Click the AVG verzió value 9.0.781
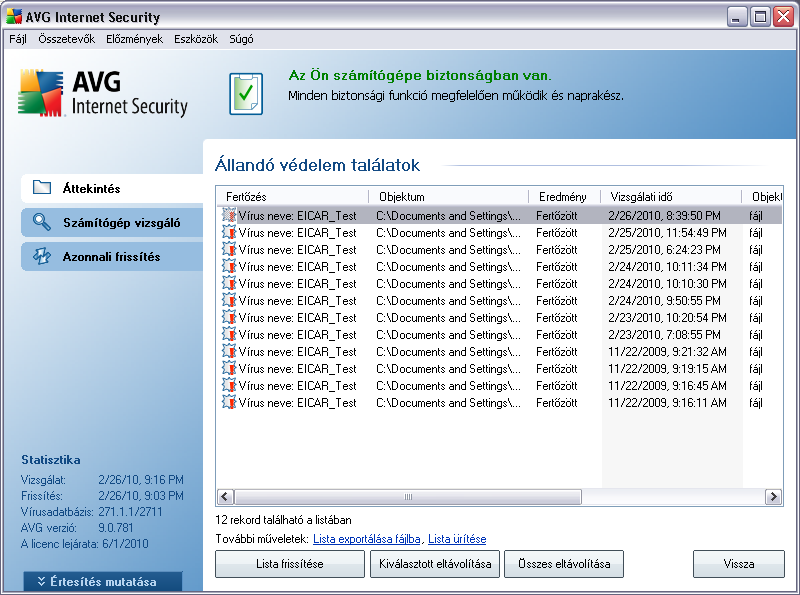The width and height of the screenshot is (800, 595). point(115,527)
